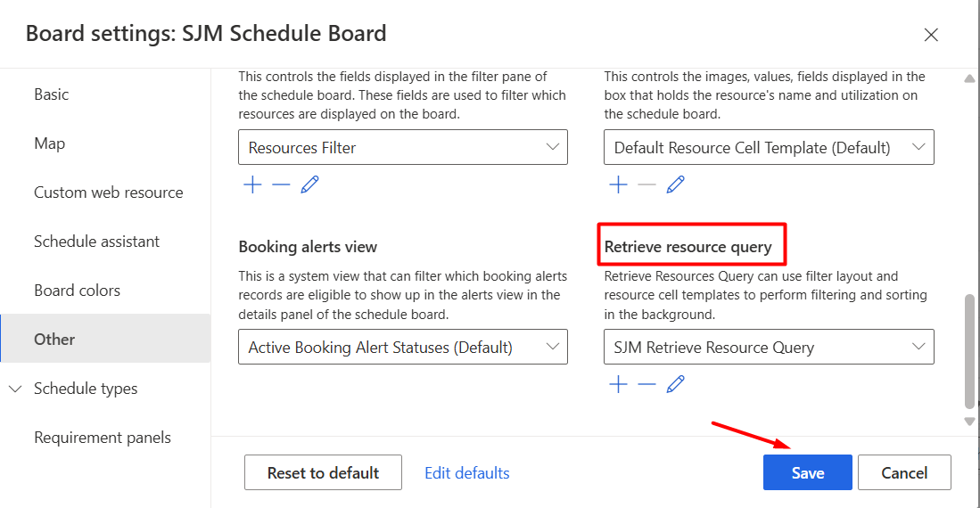This screenshot has height=508, width=980.
Task: Remove the Resources Filter layout with minus icon
Action: click(281, 184)
